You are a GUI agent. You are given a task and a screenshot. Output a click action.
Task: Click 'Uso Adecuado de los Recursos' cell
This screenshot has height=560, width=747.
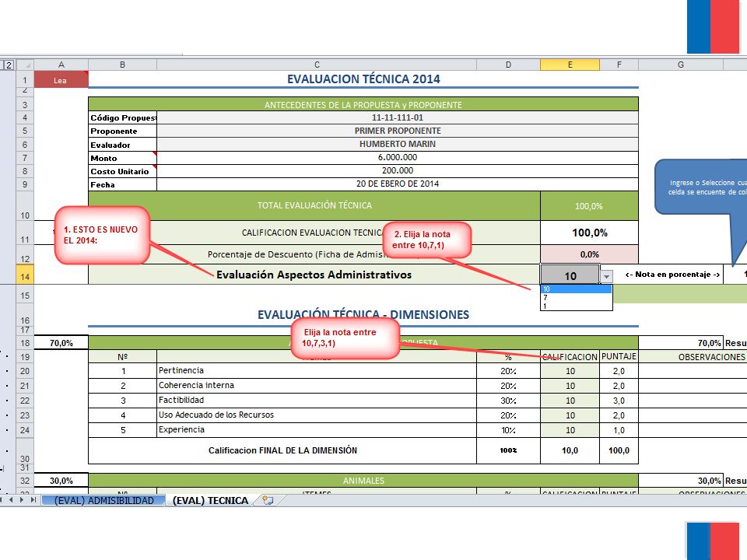(x=317, y=415)
